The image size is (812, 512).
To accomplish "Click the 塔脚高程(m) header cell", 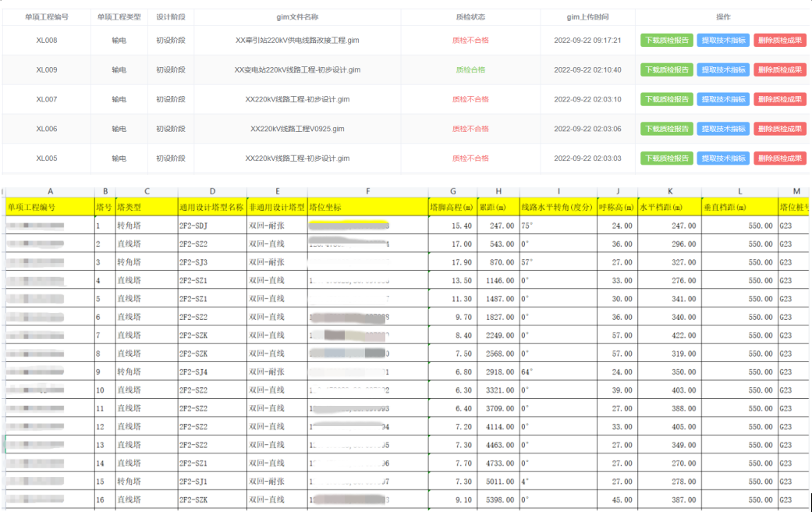I will click(x=452, y=208).
